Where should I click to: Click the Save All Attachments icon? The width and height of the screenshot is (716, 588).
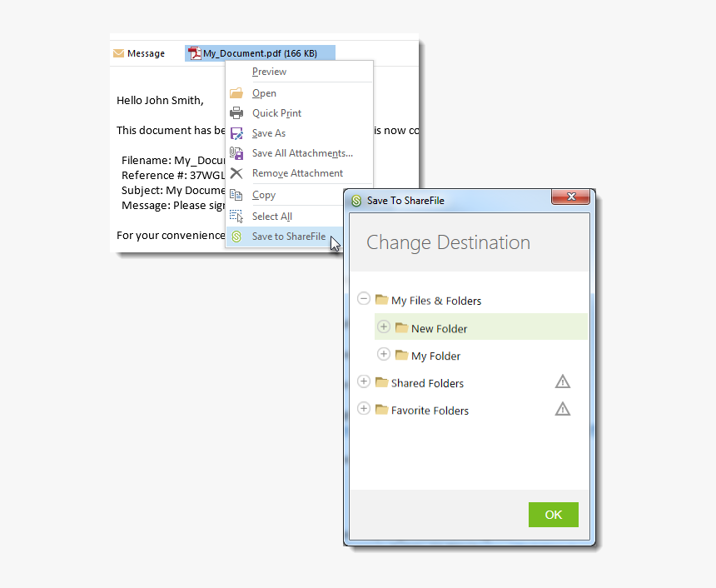click(x=236, y=153)
